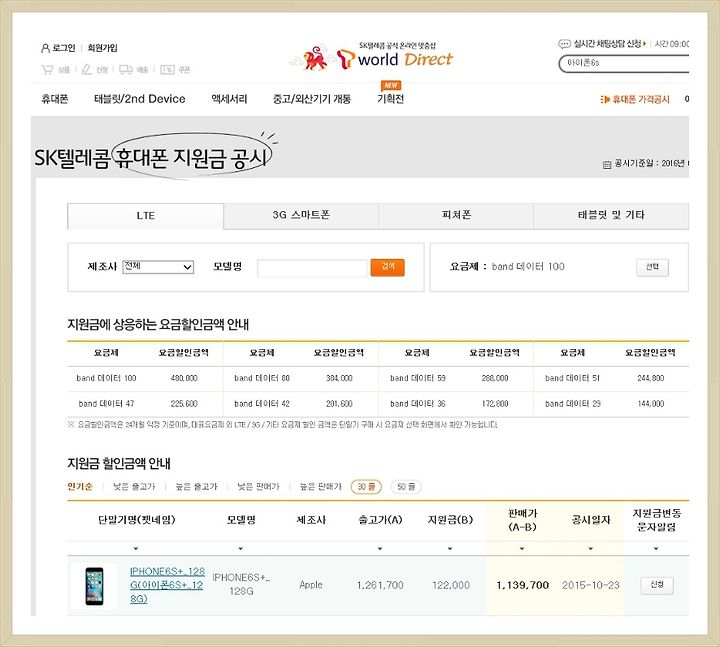Click the band 데이터 59 cell
Viewport: 720px width, 647px height.
pyautogui.click(x=418, y=378)
